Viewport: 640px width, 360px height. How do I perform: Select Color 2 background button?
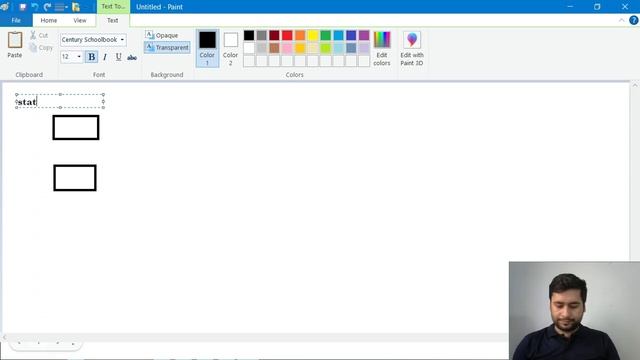click(x=230, y=48)
